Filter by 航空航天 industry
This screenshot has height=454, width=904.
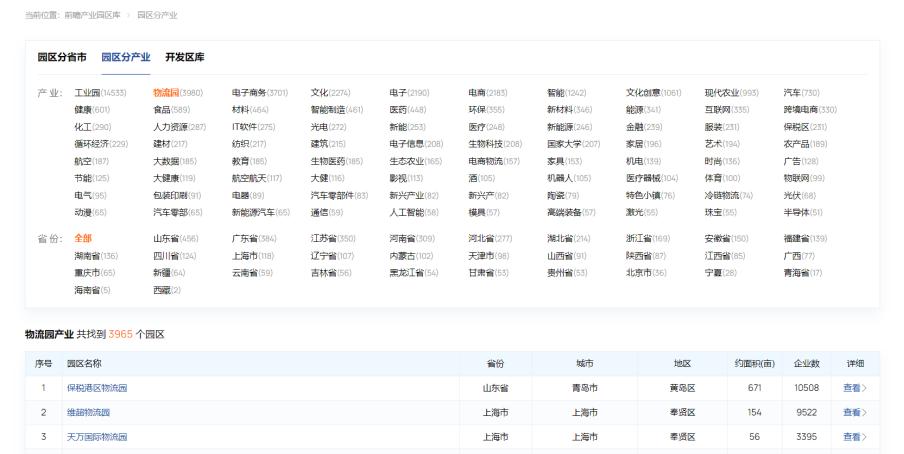click(257, 178)
